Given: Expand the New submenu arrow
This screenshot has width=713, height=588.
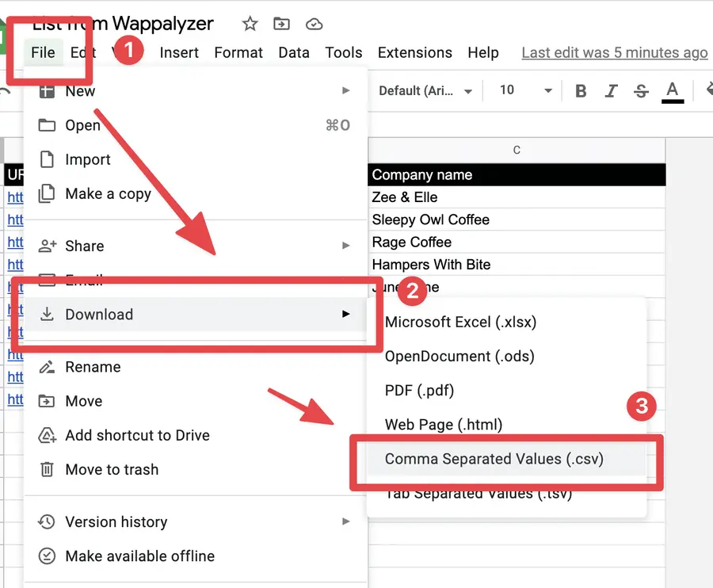Looking at the screenshot, I should click(x=346, y=90).
